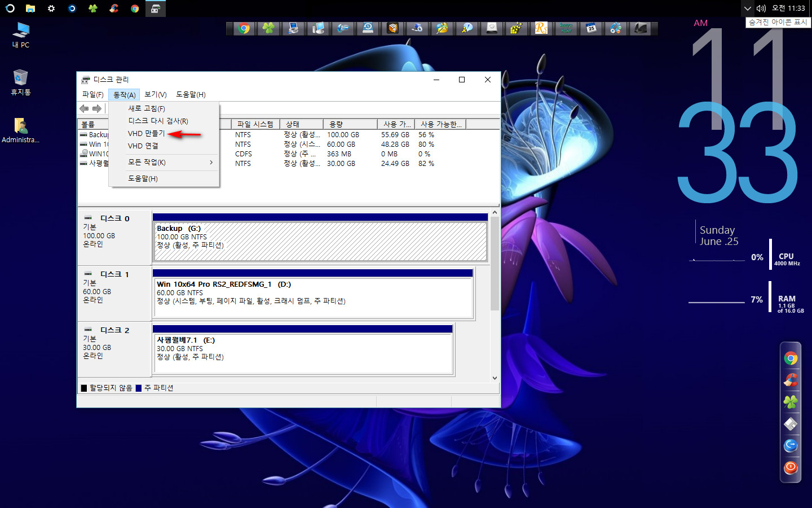The image size is (812, 508).
Task: Sort by the 볼륨 column header
Action: [93, 124]
